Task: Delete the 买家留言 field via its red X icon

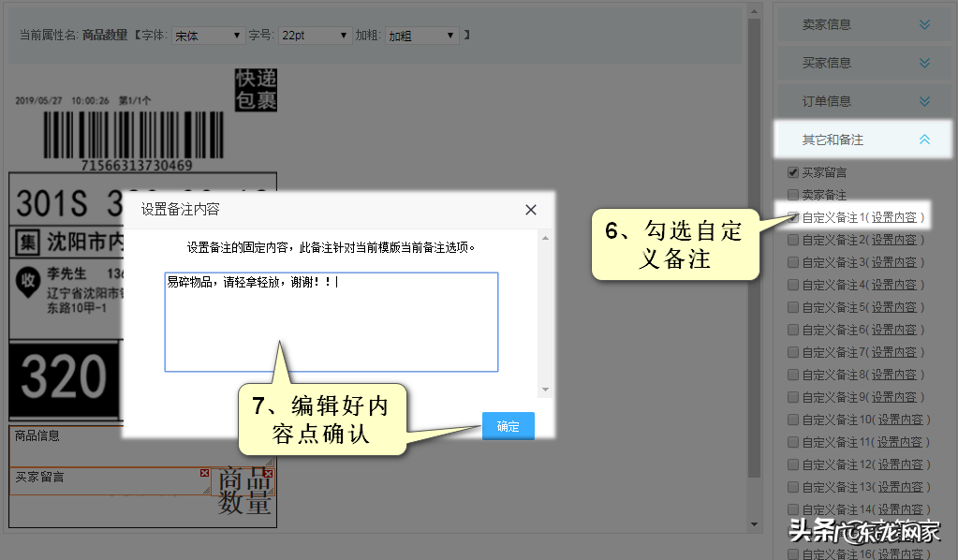Action: (x=203, y=473)
